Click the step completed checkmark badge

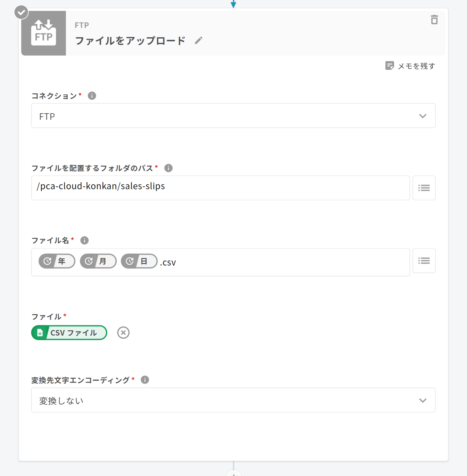point(21,12)
